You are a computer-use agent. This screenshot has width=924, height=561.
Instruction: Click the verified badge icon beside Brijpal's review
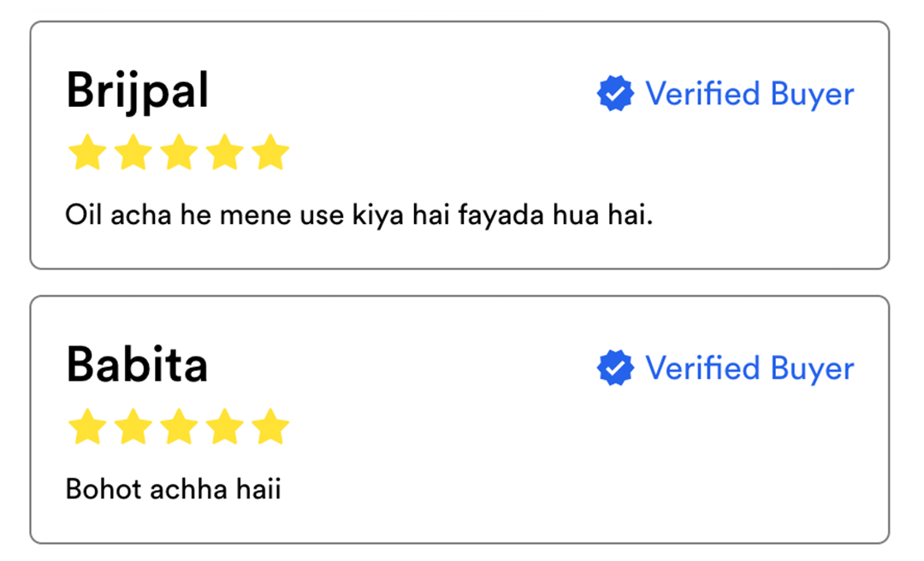point(615,93)
